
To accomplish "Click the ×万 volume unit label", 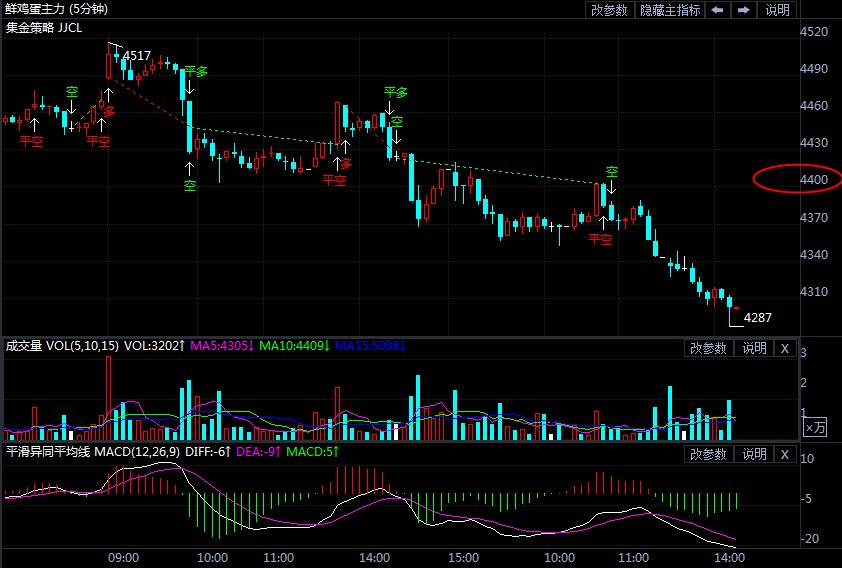I will coord(815,427).
